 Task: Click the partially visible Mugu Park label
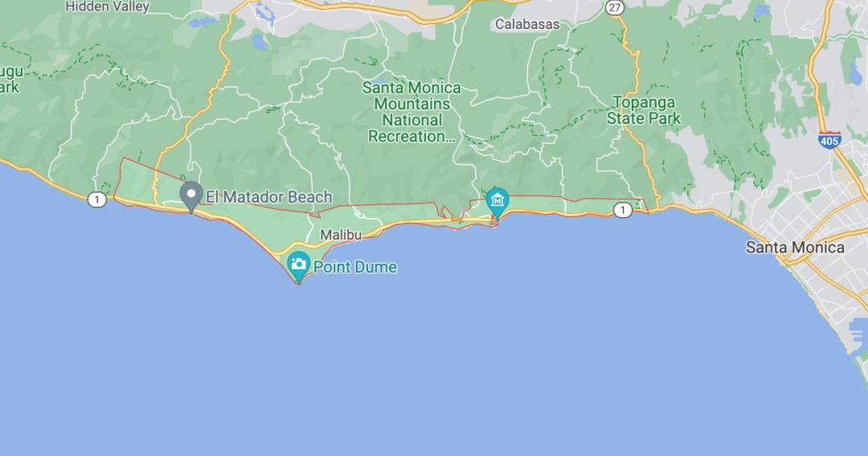point(10,80)
